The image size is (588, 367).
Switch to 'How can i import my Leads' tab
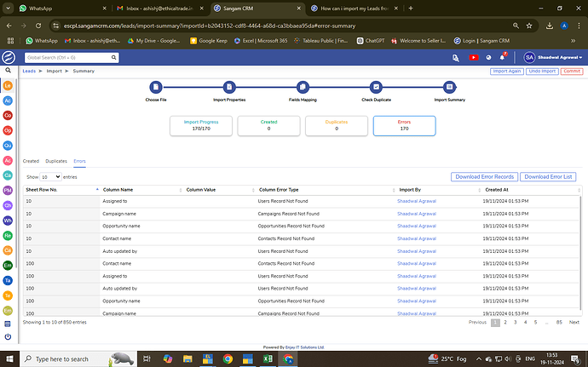pos(354,9)
